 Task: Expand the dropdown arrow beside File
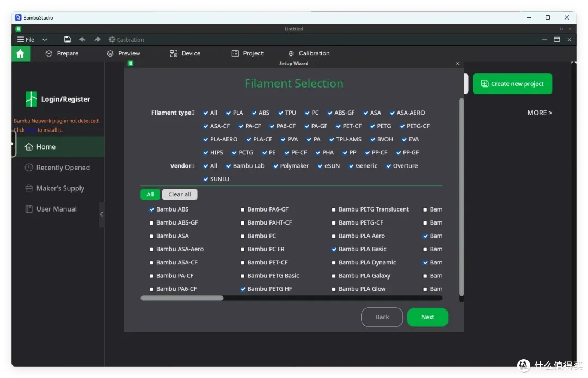coord(45,39)
